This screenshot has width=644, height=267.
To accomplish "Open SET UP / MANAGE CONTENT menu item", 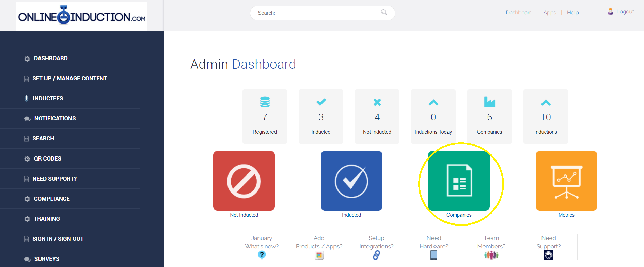I will tap(69, 78).
